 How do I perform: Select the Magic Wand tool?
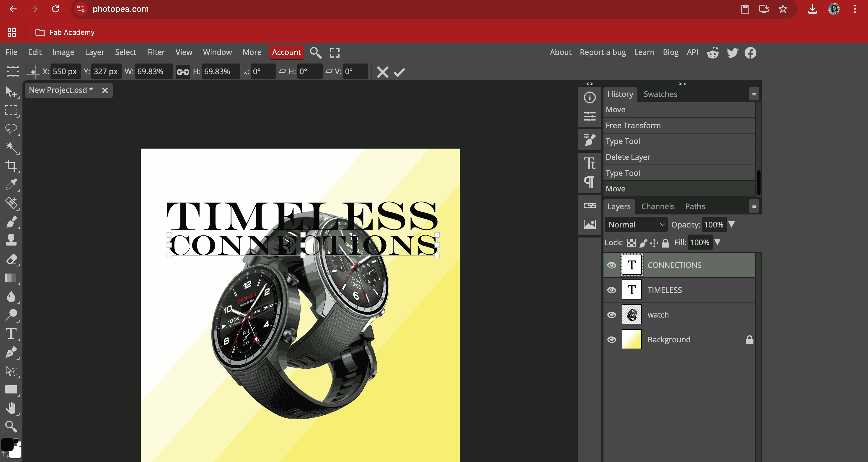11,147
